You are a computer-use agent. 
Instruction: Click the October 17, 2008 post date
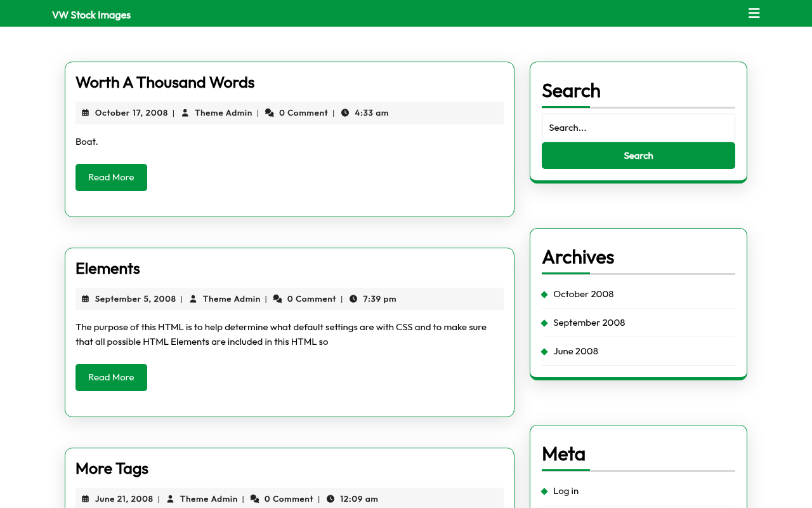pos(131,113)
